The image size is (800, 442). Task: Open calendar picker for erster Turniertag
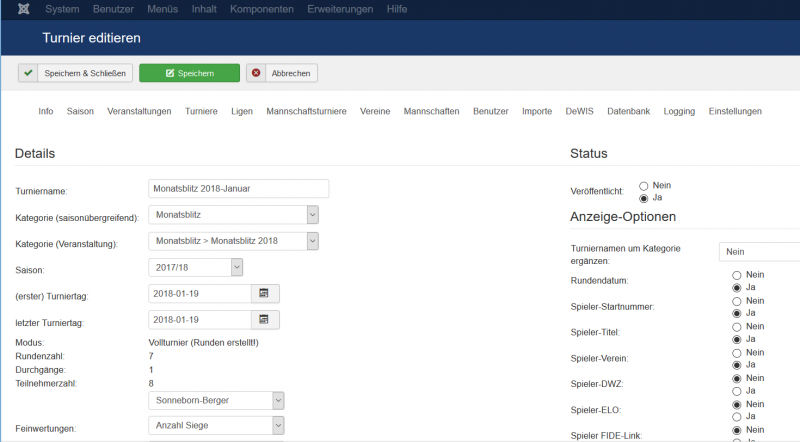[264, 293]
